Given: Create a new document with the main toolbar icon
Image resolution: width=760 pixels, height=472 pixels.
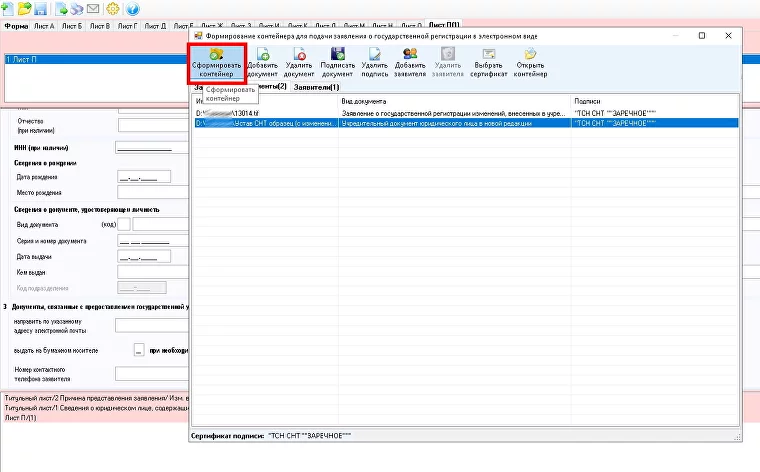Looking at the screenshot, I should point(8,8).
